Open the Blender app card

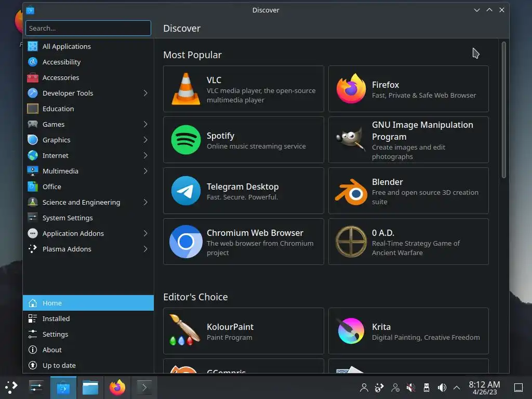408,191
